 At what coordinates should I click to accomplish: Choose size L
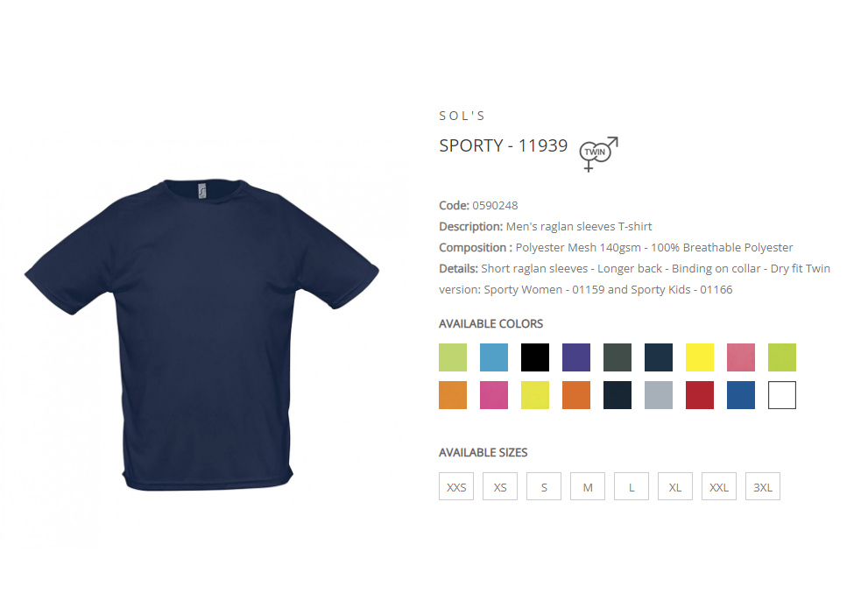click(631, 486)
